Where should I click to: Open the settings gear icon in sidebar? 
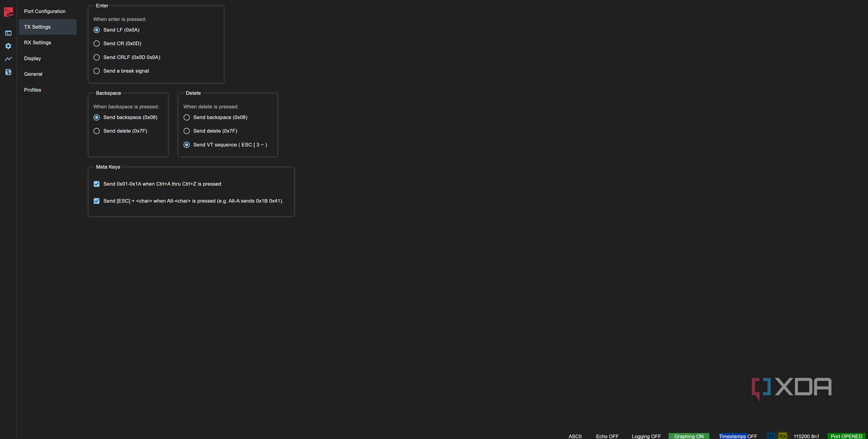coord(8,46)
